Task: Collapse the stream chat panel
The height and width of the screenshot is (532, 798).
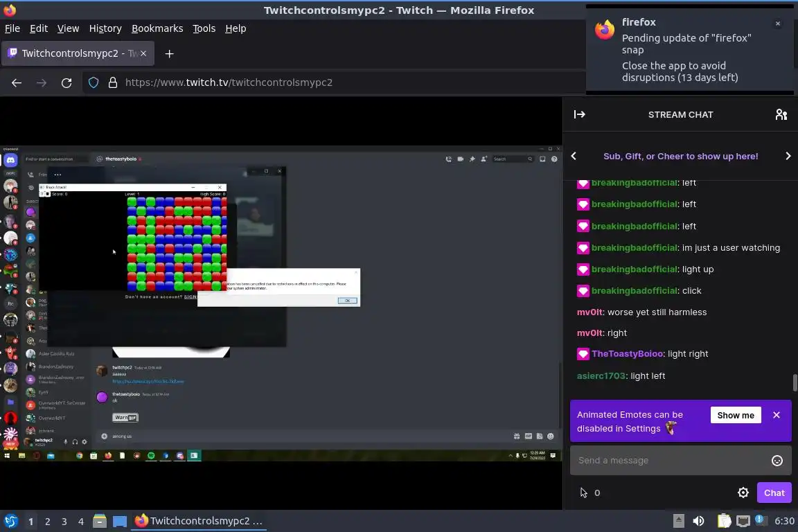Action: coord(579,114)
